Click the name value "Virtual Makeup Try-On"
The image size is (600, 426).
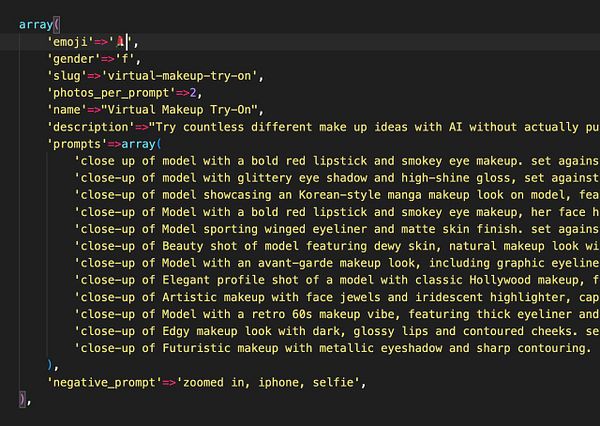click(x=179, y=110)
